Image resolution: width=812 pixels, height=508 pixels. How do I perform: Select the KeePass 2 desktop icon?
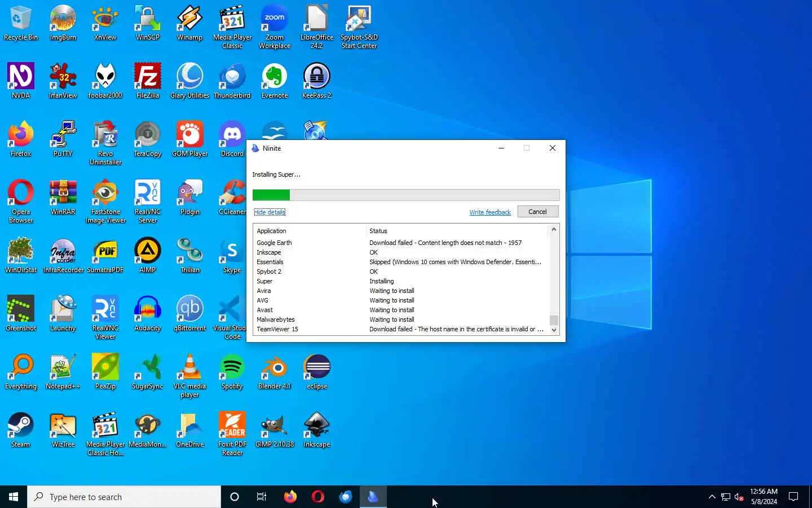(317, 81)
